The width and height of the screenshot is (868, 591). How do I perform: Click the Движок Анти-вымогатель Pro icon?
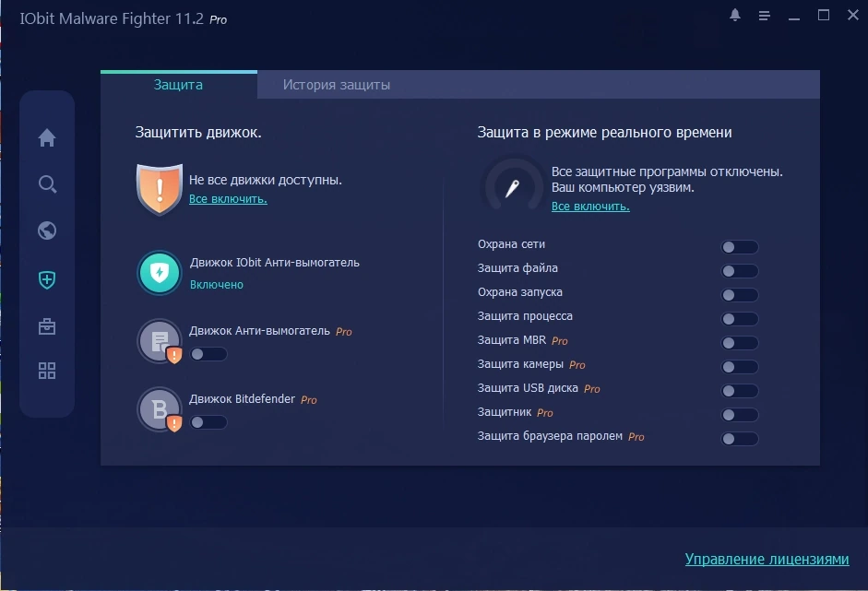pyautogui.click(x=160, y=341)
